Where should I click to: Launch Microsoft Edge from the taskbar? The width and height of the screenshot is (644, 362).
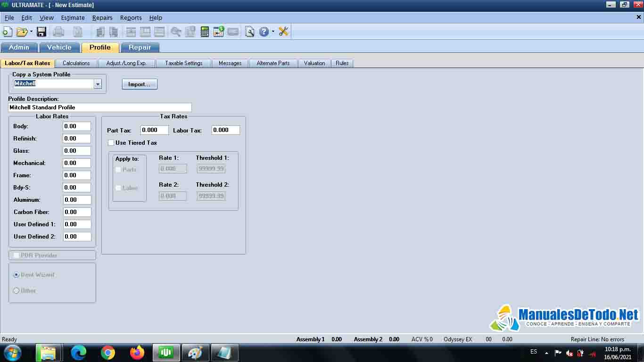pyautogui.click(x=79, y=353)
